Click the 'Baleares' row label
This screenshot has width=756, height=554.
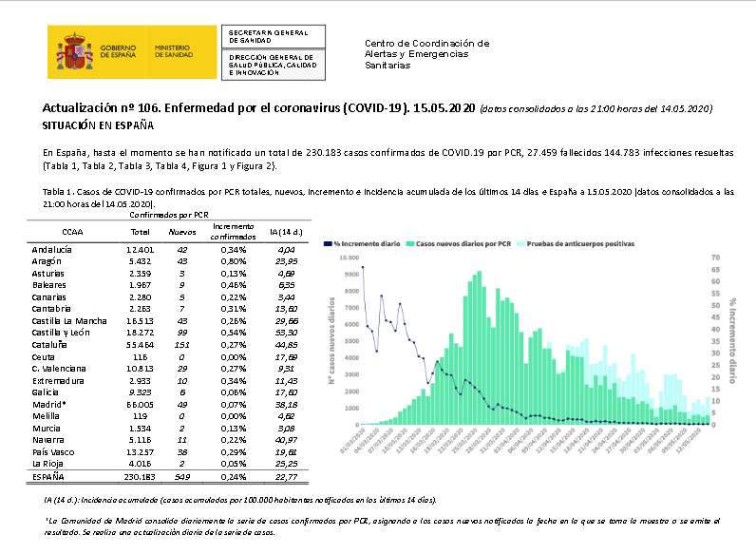point(49,285)
